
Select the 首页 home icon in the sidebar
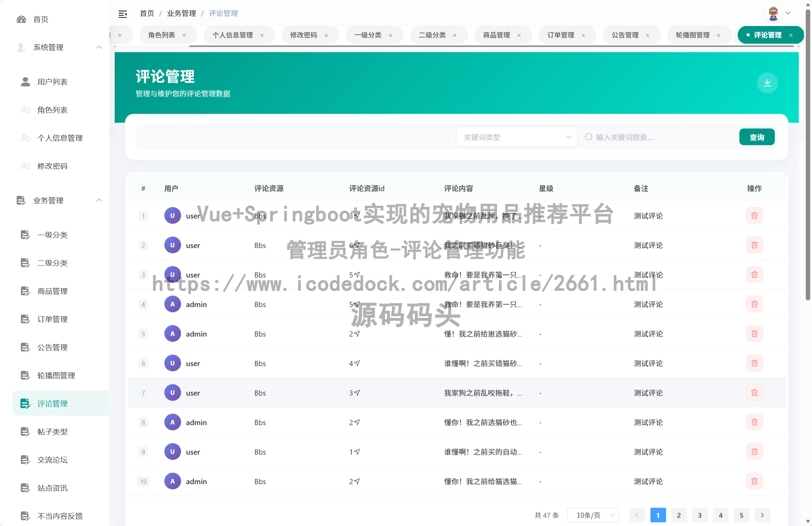click(x=21, y=19)
